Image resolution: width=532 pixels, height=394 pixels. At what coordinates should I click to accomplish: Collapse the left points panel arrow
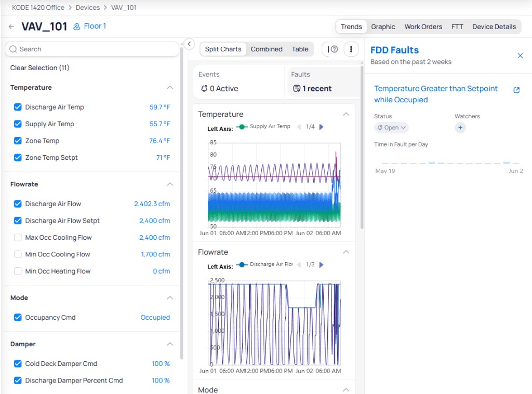click(x=189, y=44)
